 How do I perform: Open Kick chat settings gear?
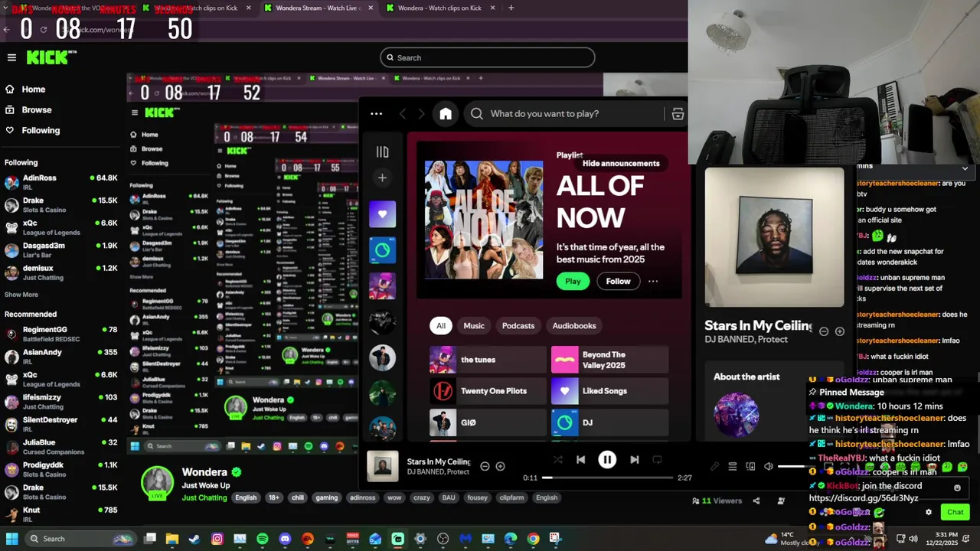[929, 512]
